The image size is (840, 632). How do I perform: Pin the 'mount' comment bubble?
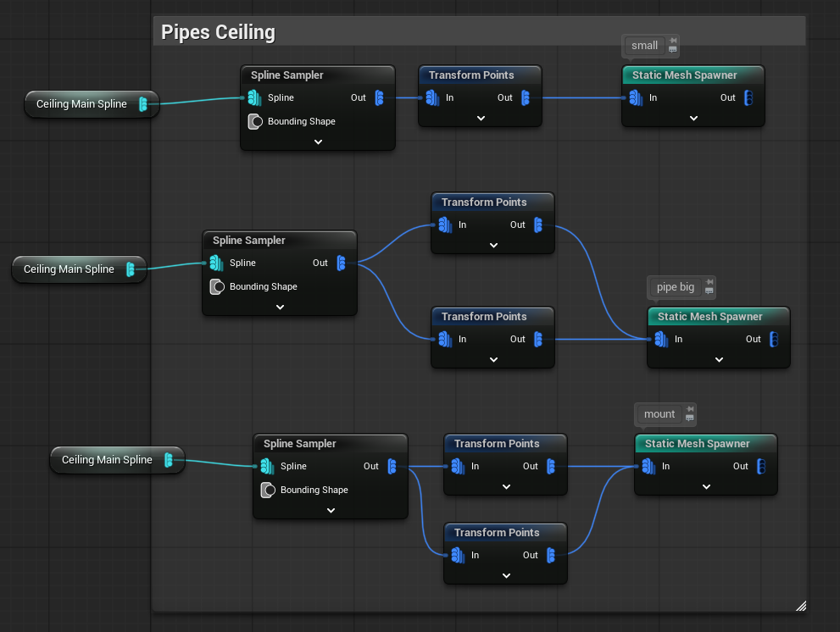[690, 408]
